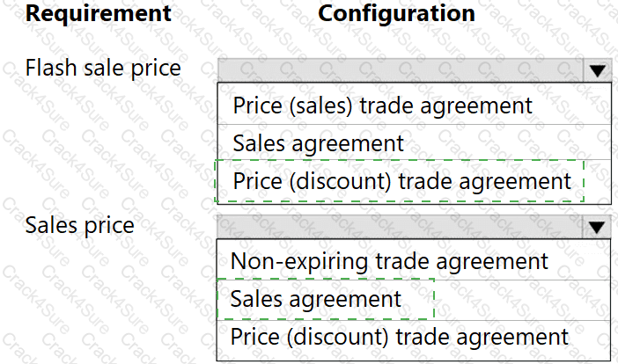
Task: Choose Sales agreement under Sales price
Action: pos(316,299)
